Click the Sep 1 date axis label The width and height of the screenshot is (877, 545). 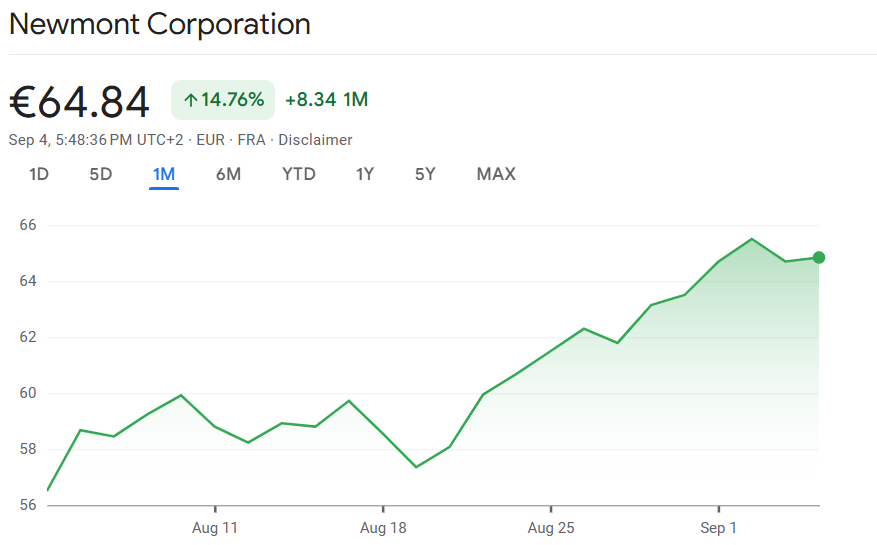point(718,527)
